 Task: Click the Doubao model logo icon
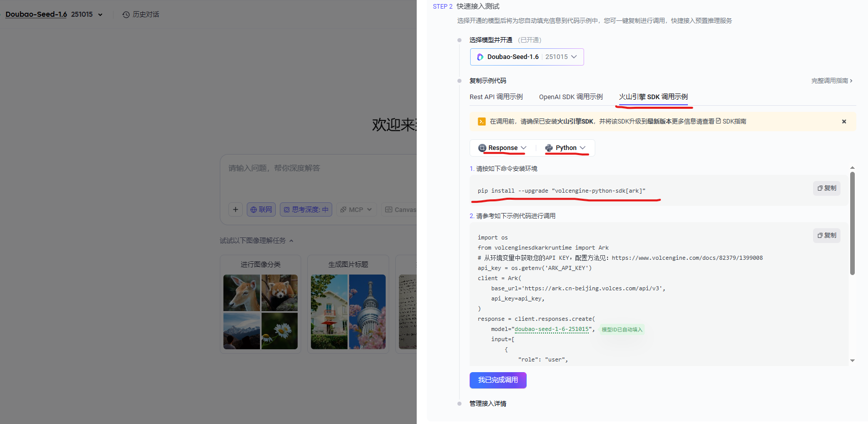(x=480, y=57)
